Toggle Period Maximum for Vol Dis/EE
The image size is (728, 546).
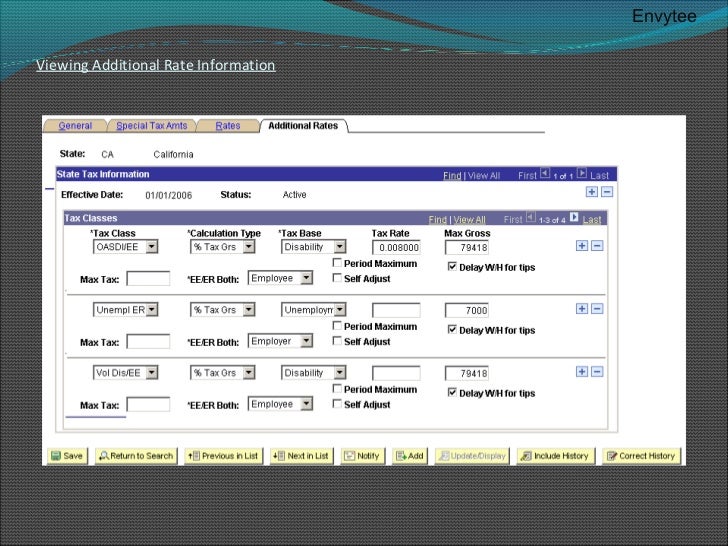[x=338, y=389]
